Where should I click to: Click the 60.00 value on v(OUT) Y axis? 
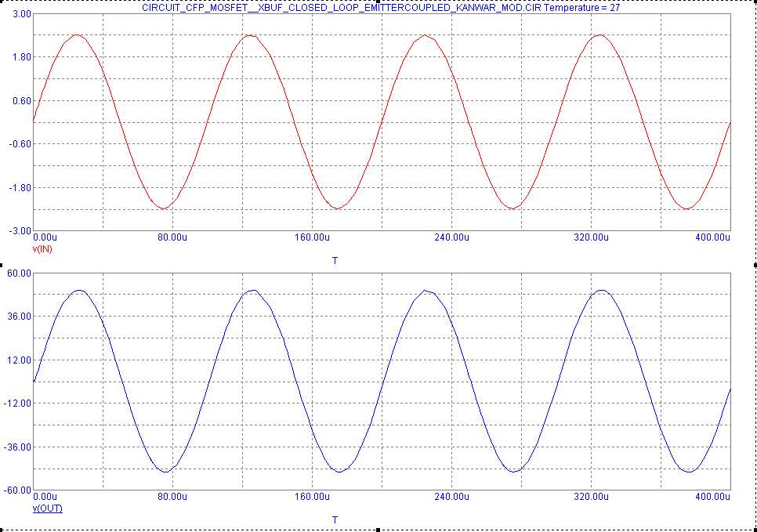tap(20, 273)
